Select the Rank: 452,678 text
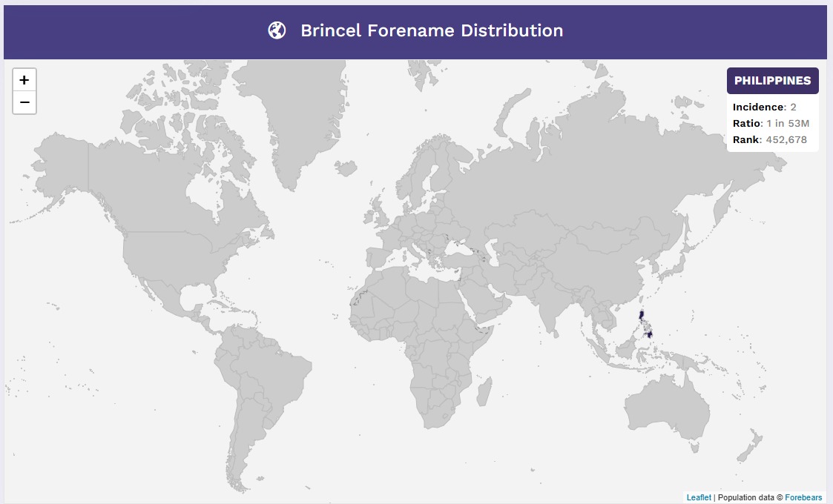Viewport: 833px width, 504px height. coord(770,139)
